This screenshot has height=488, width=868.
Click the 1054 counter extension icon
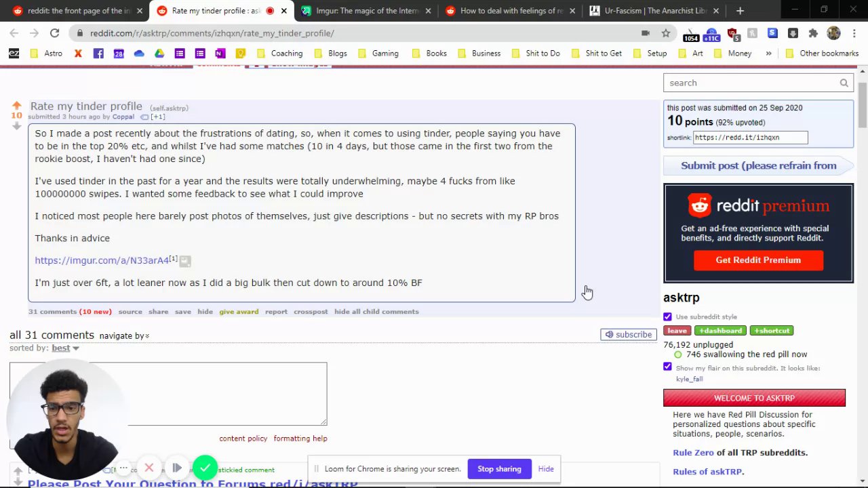click(690, 34)
